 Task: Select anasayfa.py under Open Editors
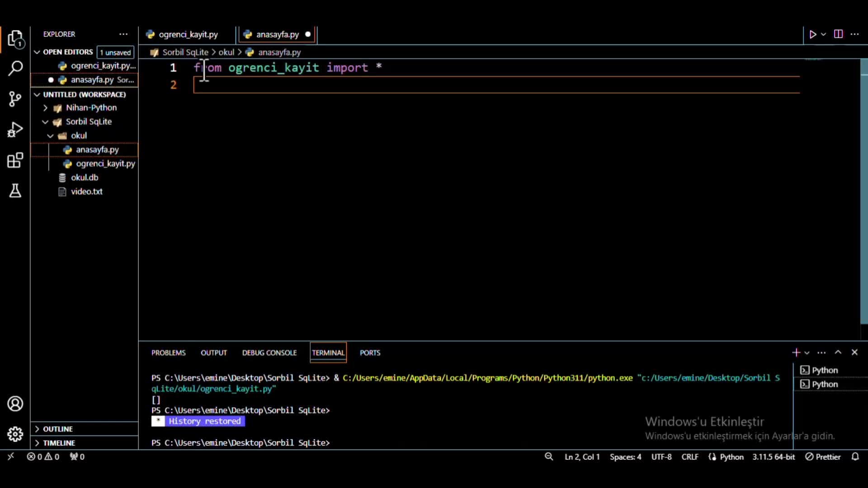(x=85, y=80)
